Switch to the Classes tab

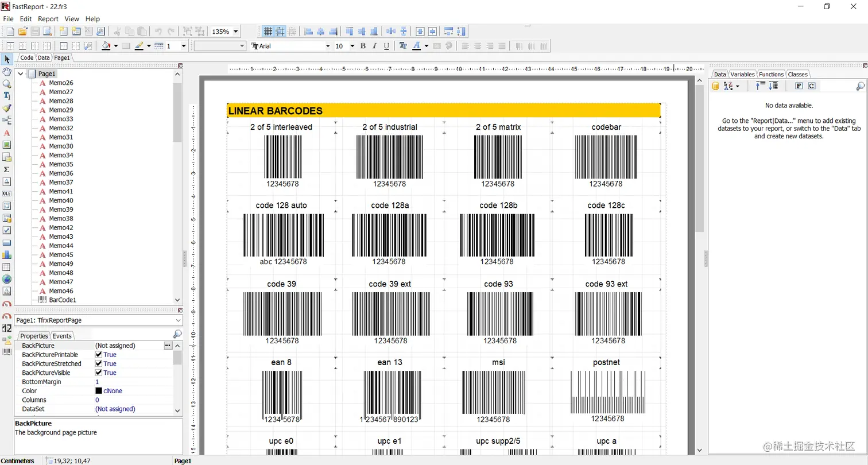[797, 74]
